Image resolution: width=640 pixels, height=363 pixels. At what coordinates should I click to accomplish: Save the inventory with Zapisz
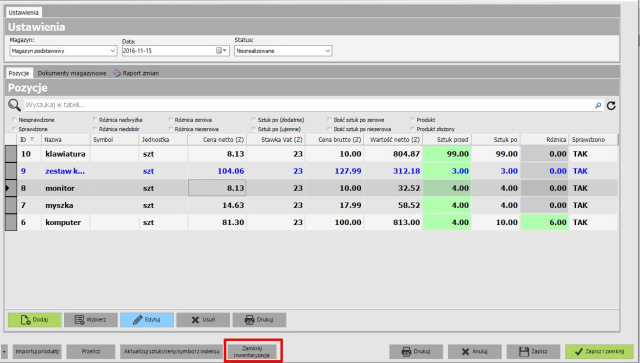tap(533, 352)
